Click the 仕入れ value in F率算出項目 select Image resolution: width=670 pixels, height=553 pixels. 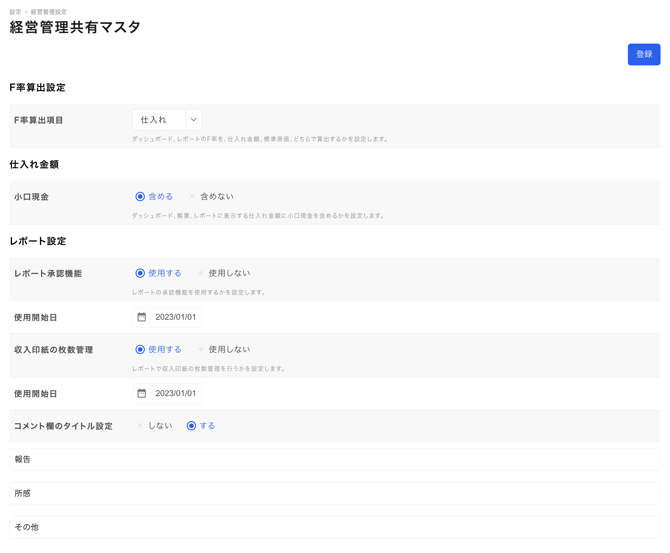[158, 120]
